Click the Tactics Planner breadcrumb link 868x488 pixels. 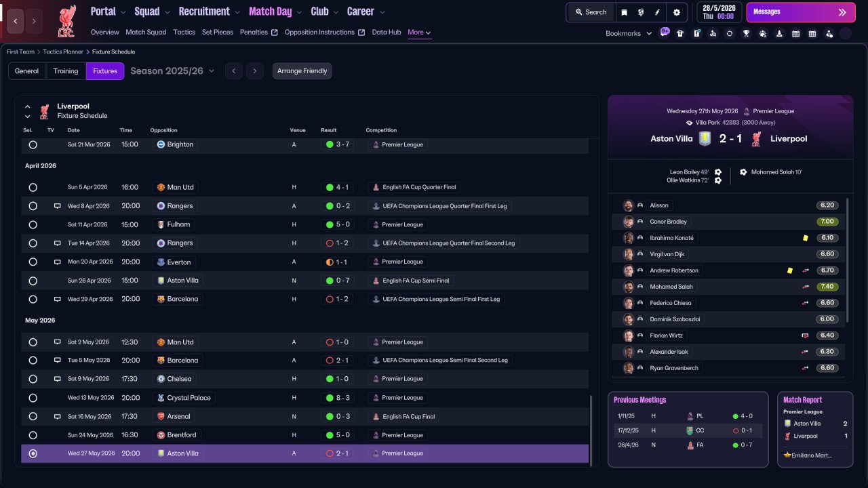pos(63,52)
